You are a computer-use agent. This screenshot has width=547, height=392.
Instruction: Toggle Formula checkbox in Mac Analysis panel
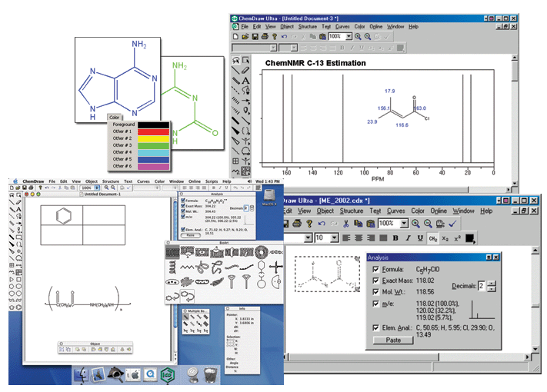(183, 201)
